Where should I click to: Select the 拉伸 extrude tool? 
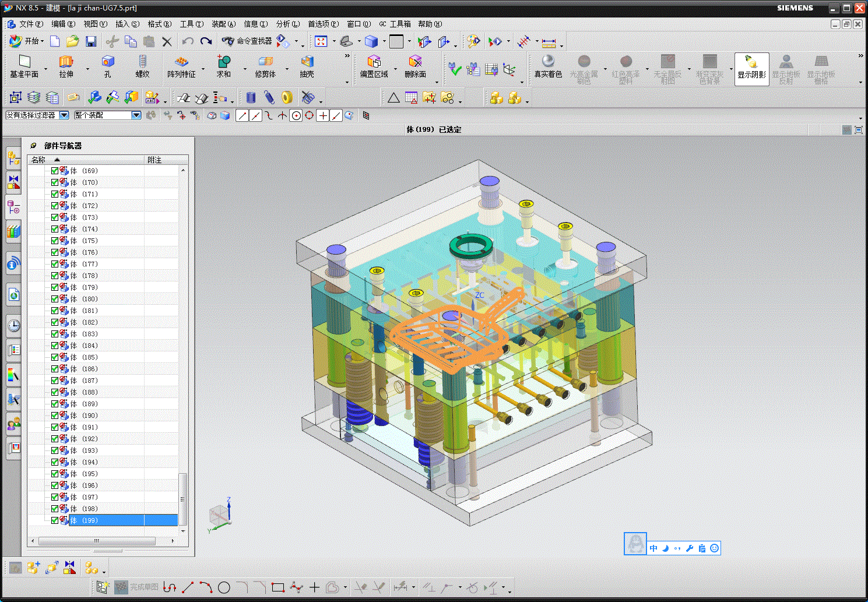click(66, 66)
